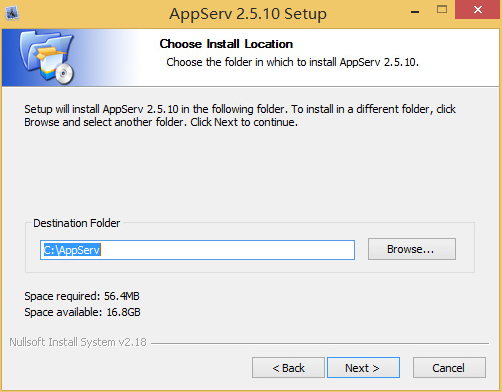502x392 pixels.
Task: Click the blue folder and CD header icon
Action: pyautogui.click(x=47, y=57)
